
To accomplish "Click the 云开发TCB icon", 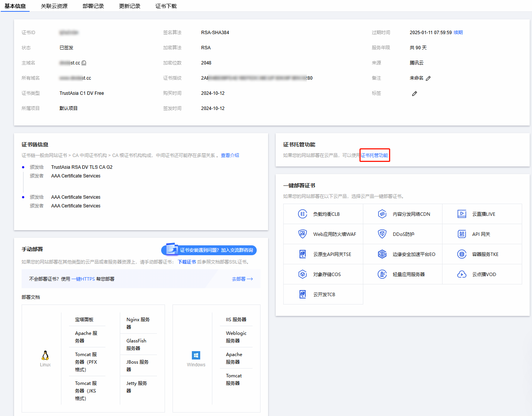I will pyautogui.click(x=303, y=294).
